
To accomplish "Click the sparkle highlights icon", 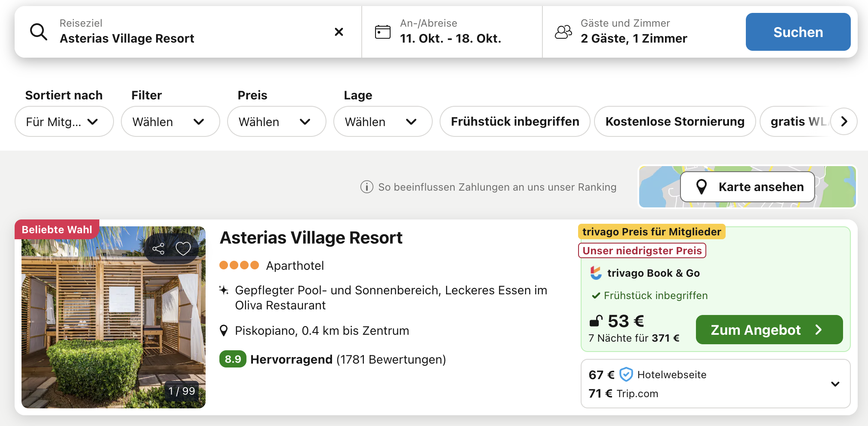I will 224,290.
